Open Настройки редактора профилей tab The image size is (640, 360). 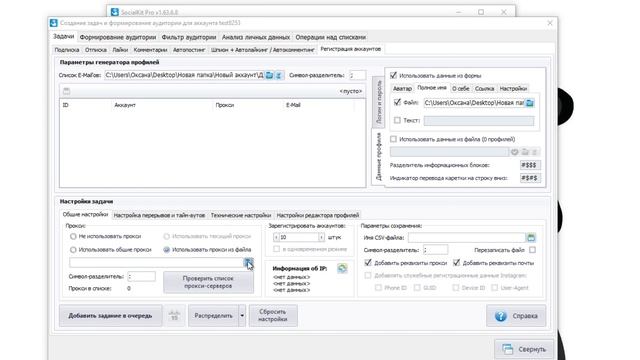(x=318, y=215)
